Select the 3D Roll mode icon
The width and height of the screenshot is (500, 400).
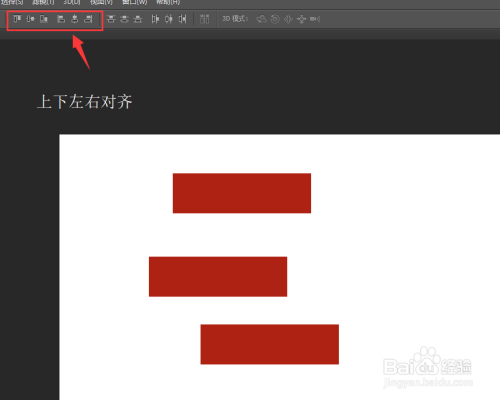point(275,19)
